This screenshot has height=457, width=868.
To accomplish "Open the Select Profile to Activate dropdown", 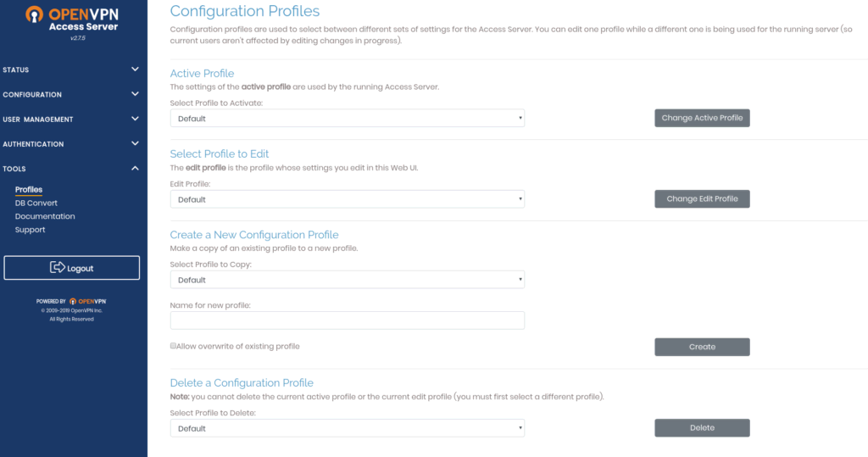I will coord(347,119).
